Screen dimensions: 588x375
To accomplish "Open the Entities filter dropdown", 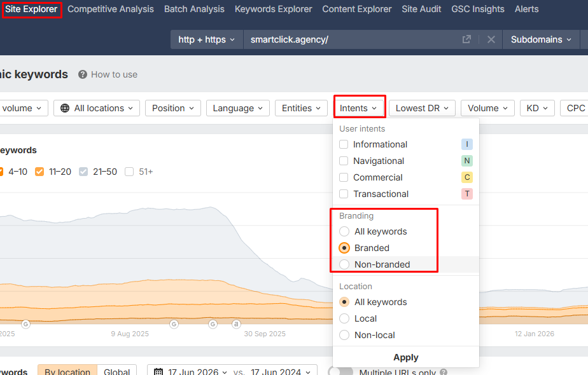I will click(301, 108).
